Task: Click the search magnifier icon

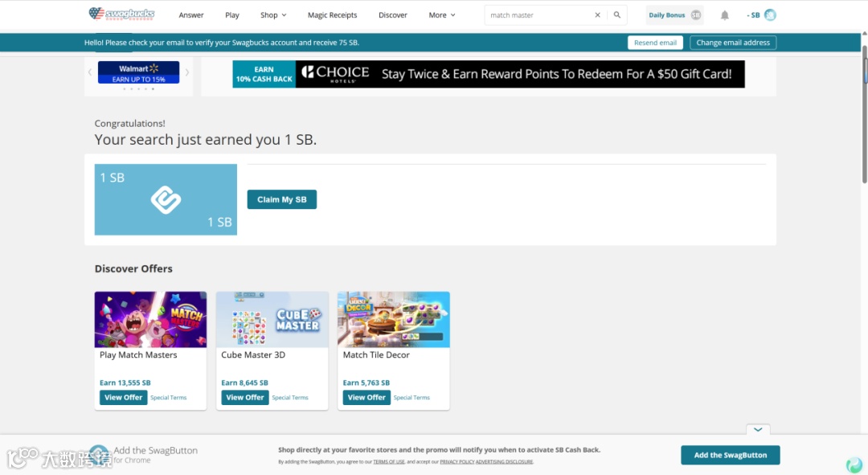Action: [616, 15]
